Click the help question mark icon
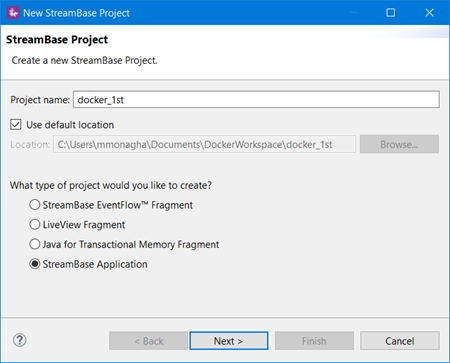 [x=20, y=340]
